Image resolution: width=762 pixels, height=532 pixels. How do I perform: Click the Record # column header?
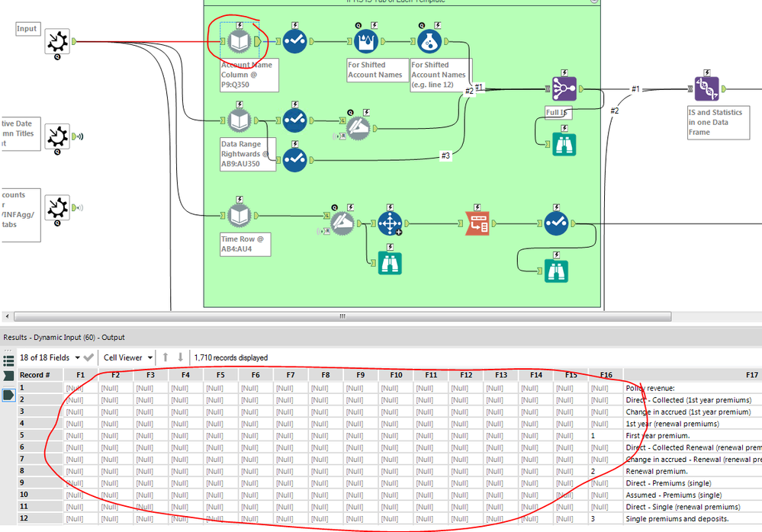[40, 375]
